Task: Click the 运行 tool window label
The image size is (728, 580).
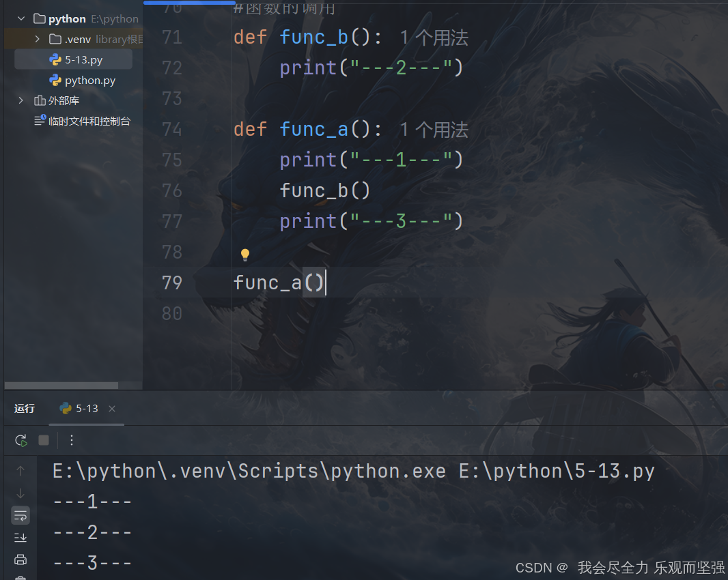Action: click(x=25, y=408)
